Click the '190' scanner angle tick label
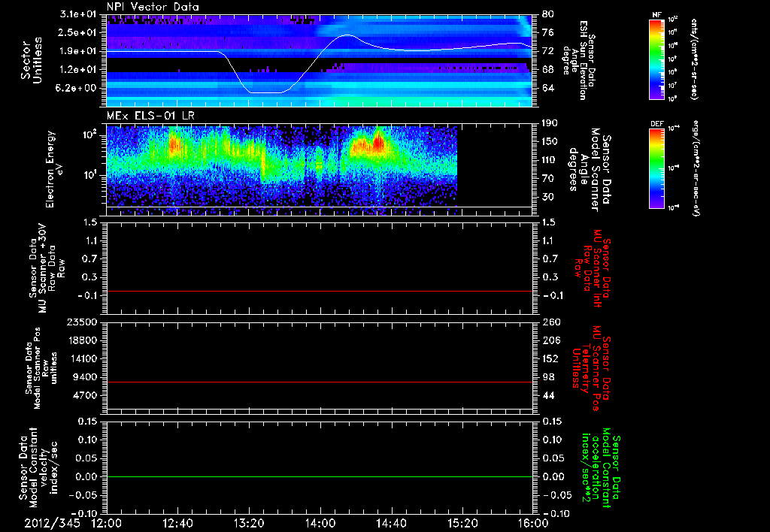This screenshot has height=532, width=770. (x=551, y=123)
